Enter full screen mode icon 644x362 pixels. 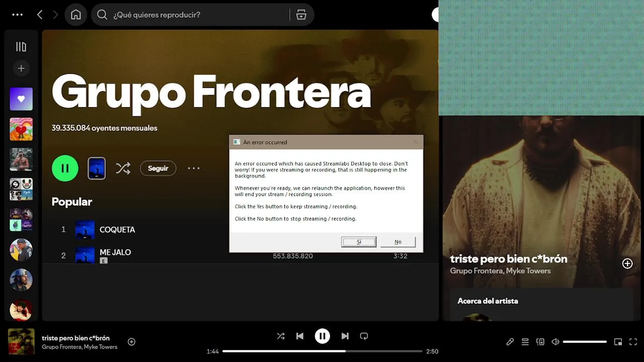[x=633, y=342]
